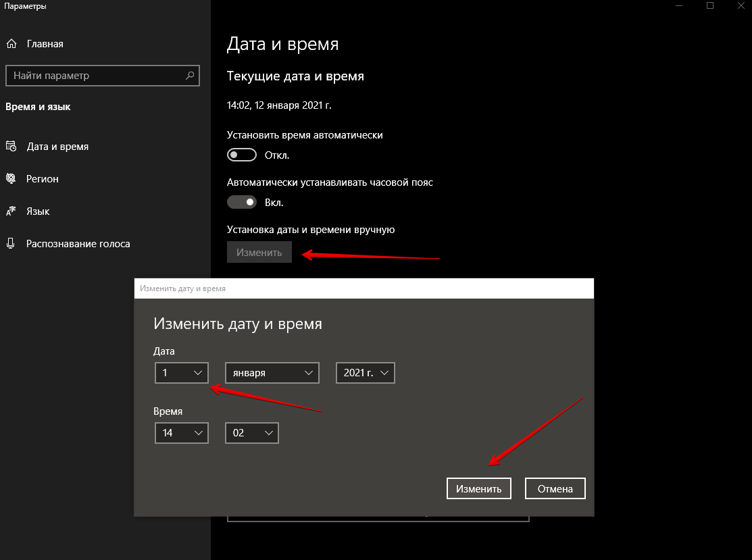Screen dimensions: 752x560
Task: Open the day dropdown showing 1
Action: 182,372
